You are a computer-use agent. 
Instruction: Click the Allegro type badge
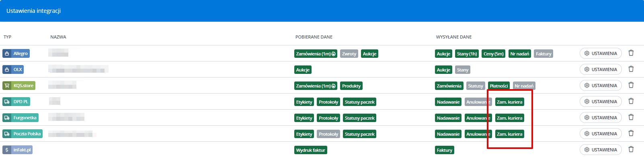(x=16, y=53)
